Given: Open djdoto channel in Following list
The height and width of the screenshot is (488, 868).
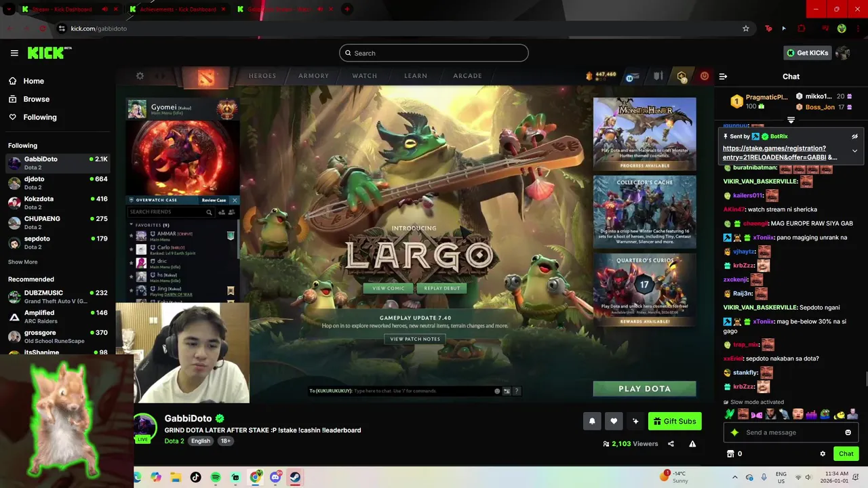Looking at the screenshot, I should 58,183.
